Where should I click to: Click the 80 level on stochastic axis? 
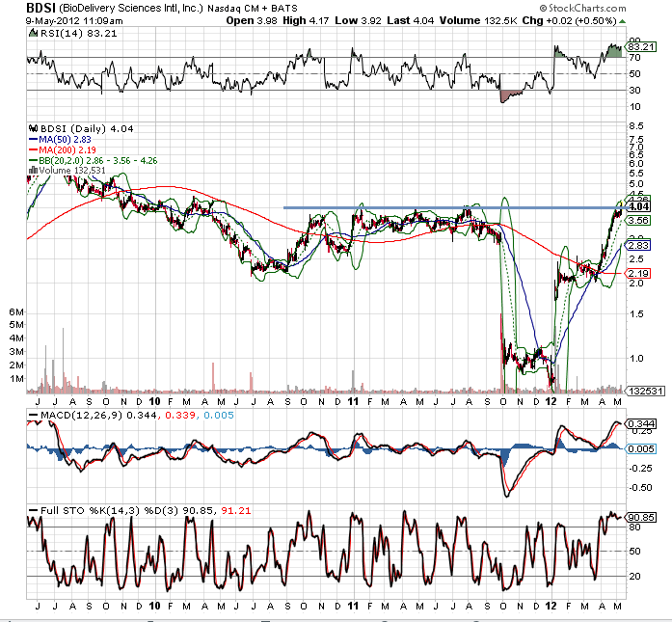[x=634, y=527]
